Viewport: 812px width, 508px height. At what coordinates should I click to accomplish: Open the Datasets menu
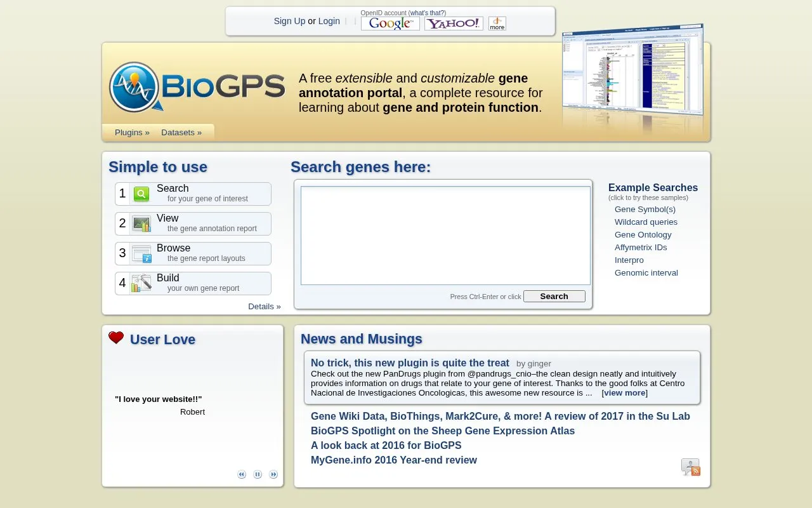pyautogui.click(x=181, y=133)
